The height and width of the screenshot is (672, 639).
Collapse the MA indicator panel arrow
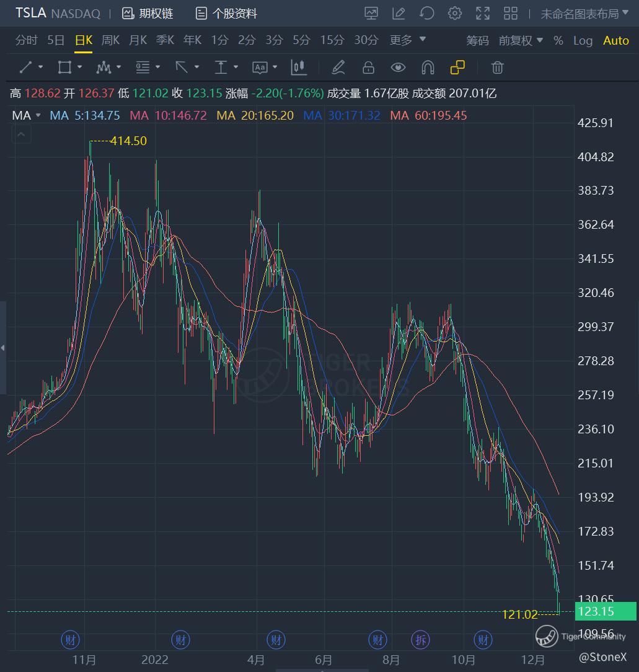22,134
